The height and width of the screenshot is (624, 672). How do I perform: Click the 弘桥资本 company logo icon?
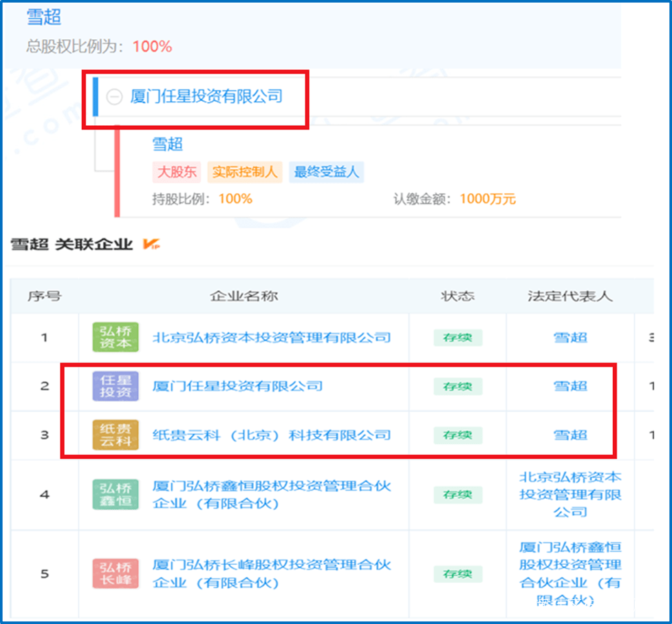[x=116, y=337]
